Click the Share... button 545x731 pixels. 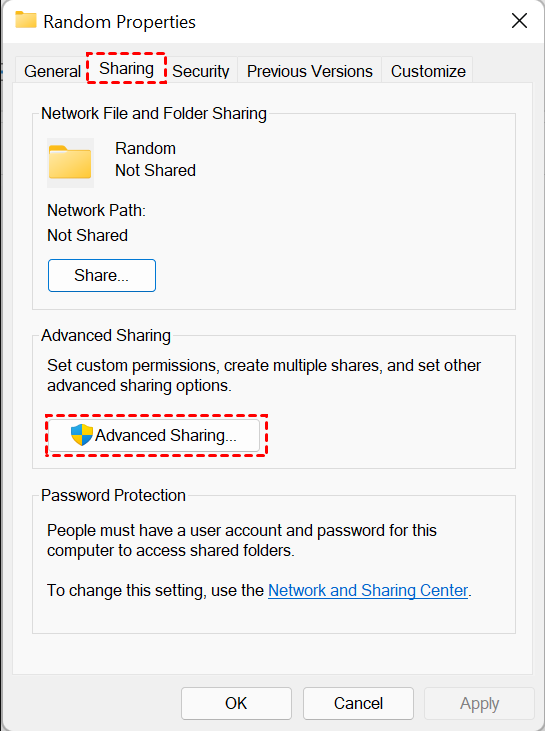[x=102, y=276]
